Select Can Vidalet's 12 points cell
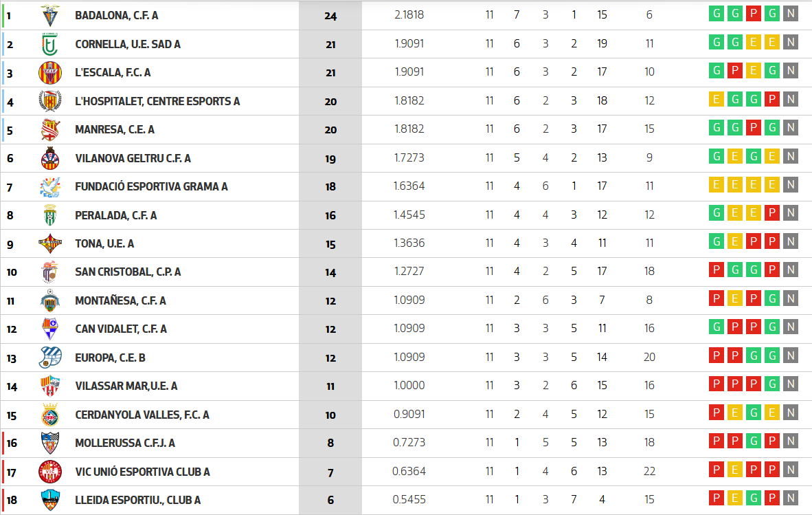The image size is (812, 515). (x=330, y=329)
